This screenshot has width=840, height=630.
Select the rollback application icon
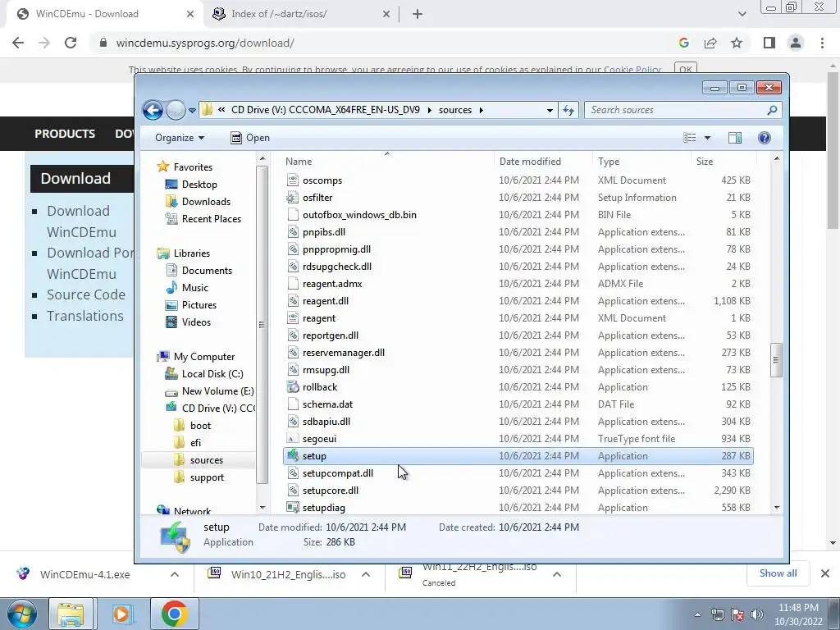point(293,387)
